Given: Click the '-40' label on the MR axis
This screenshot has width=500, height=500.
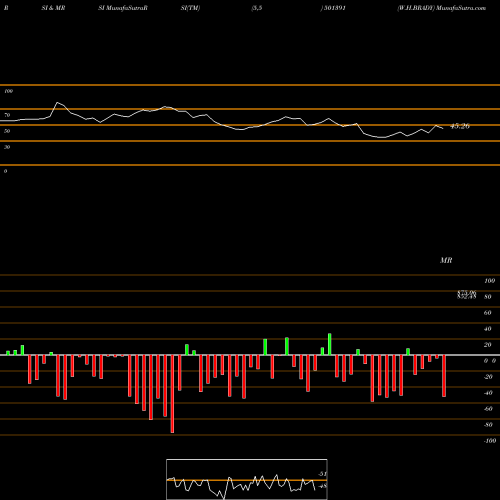Looking at the screenshot, I should coord(488,393).
